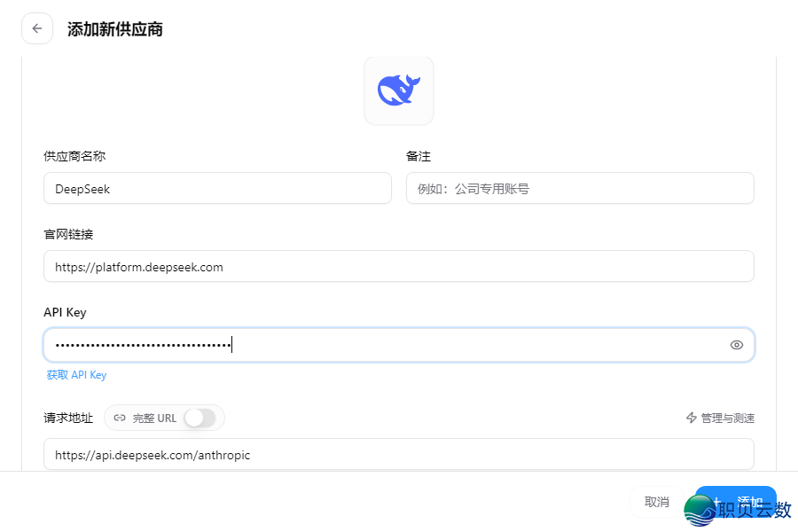Click the 请求地址 endpoint URL field
The width and height of the screenshot is (798, 532).
click(399, 454)
